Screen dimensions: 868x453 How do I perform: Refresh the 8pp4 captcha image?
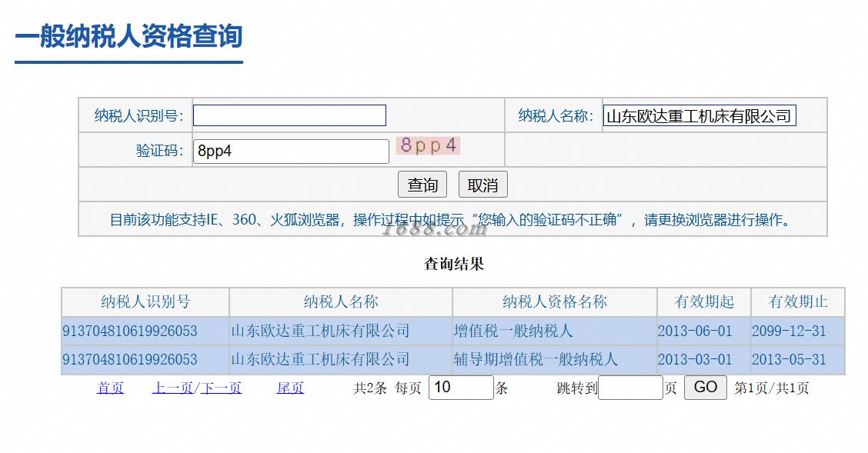pos(429,145)
